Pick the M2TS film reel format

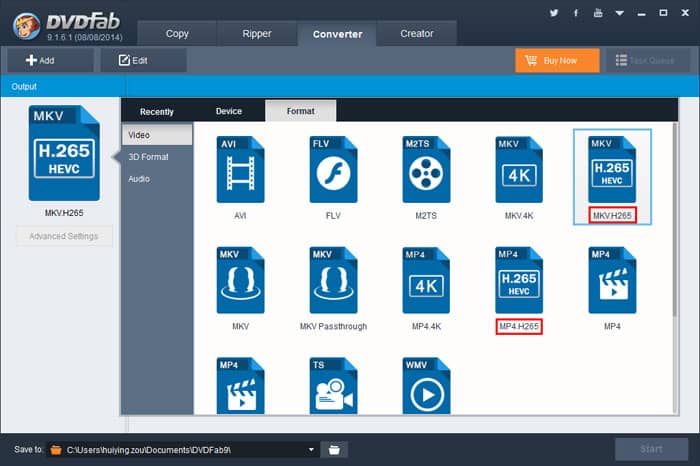coord(426,169)
